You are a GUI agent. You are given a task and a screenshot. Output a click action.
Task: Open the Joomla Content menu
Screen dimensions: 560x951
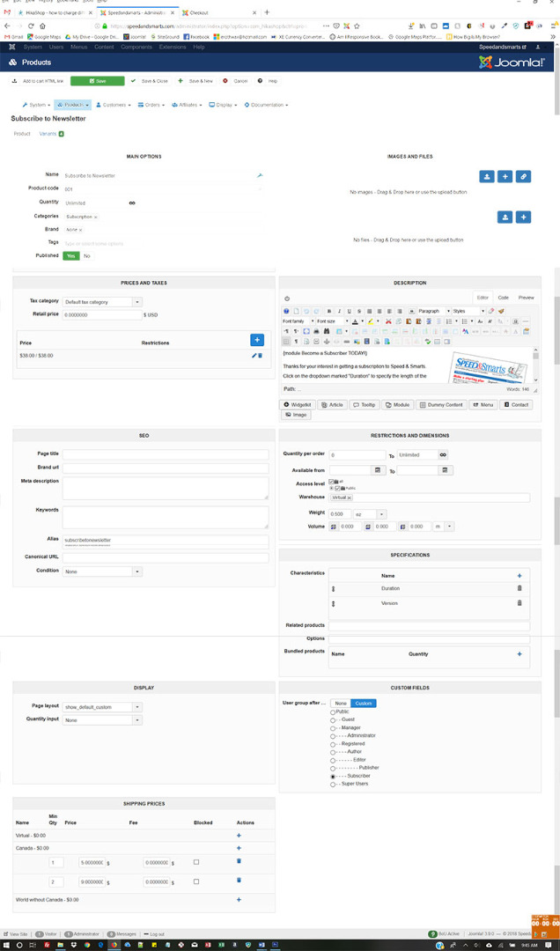pyautogui.click(x=102, y=47)
